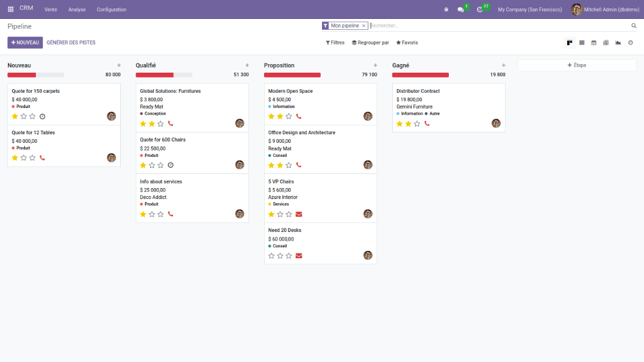Screen dimensions: 644x362
Task: Click Générer des pistes
Action: click(71, 43)
